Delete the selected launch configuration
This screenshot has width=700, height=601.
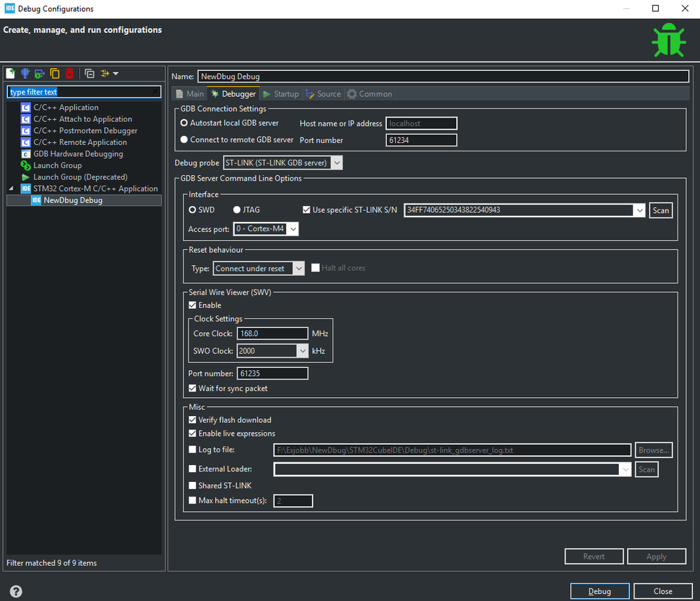tap(69, 73)
